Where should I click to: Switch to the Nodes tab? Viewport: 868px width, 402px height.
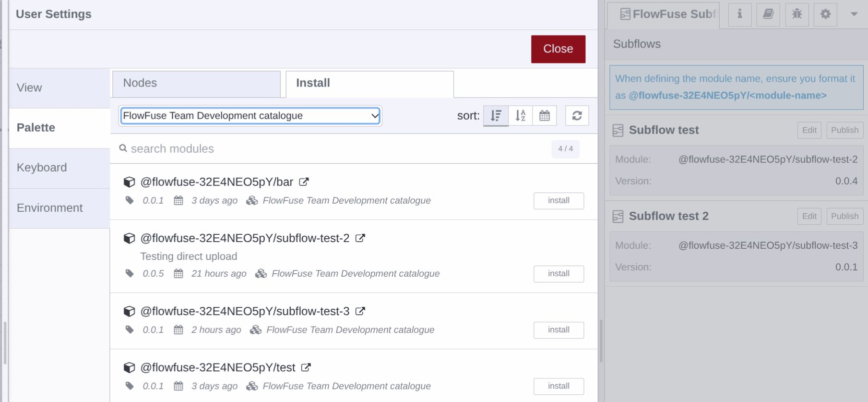pyautogui.click(x=196, y=84)
